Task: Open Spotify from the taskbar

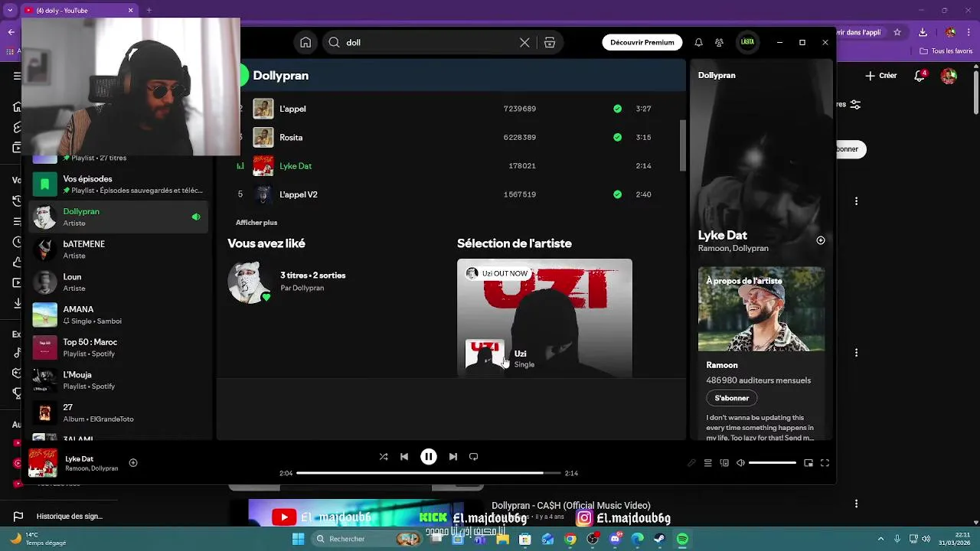Action: 682,540
